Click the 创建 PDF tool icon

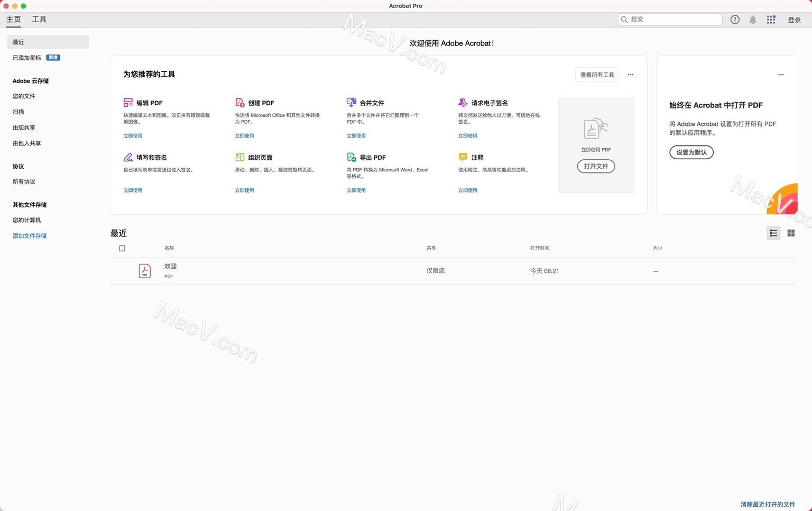[x=239, y=103]
